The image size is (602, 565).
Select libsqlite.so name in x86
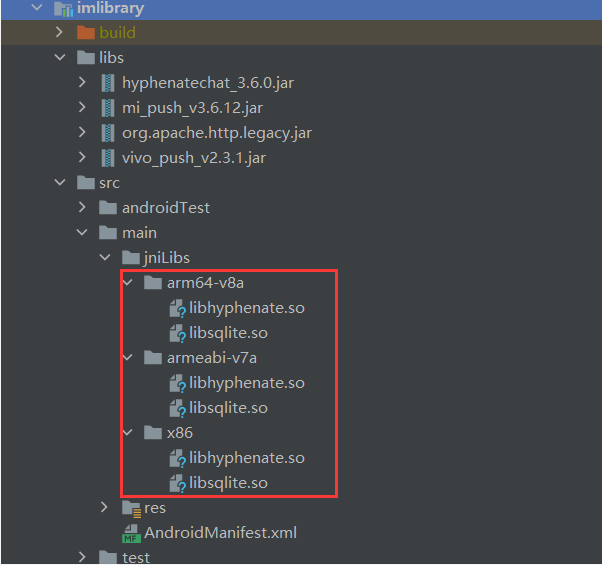click(x=228, y=483)
